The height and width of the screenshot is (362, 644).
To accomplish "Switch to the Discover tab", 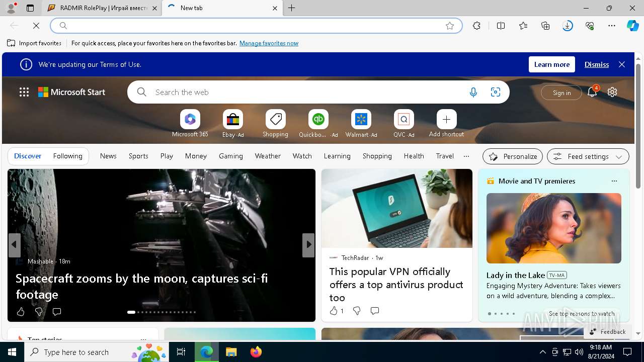I will coord(28,156).
